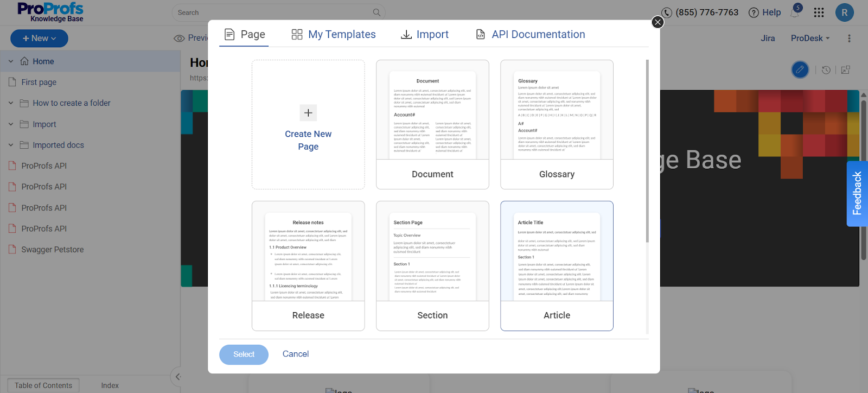Expand the Imported docs chevron
The image size is (868, 393).
(x=11, y=145)
